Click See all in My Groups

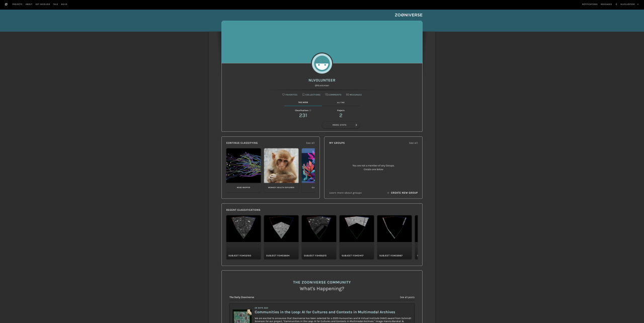pos(413,143)
